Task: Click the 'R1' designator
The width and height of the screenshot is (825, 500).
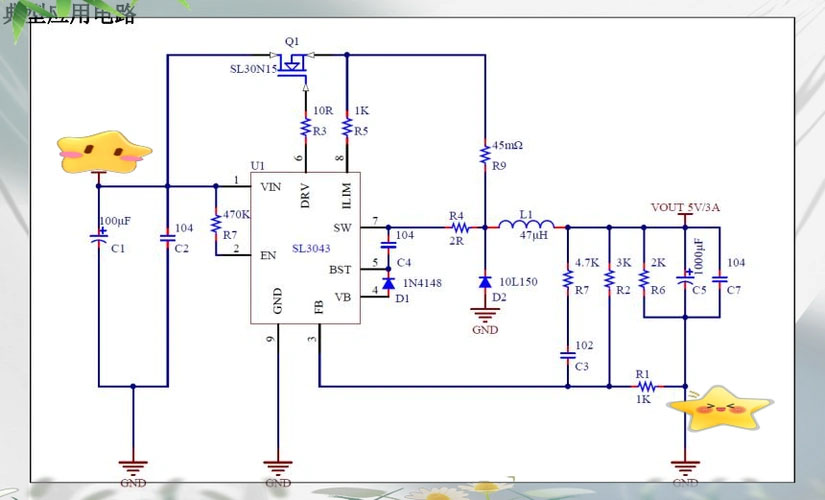Action: click(x=642, y=374)
